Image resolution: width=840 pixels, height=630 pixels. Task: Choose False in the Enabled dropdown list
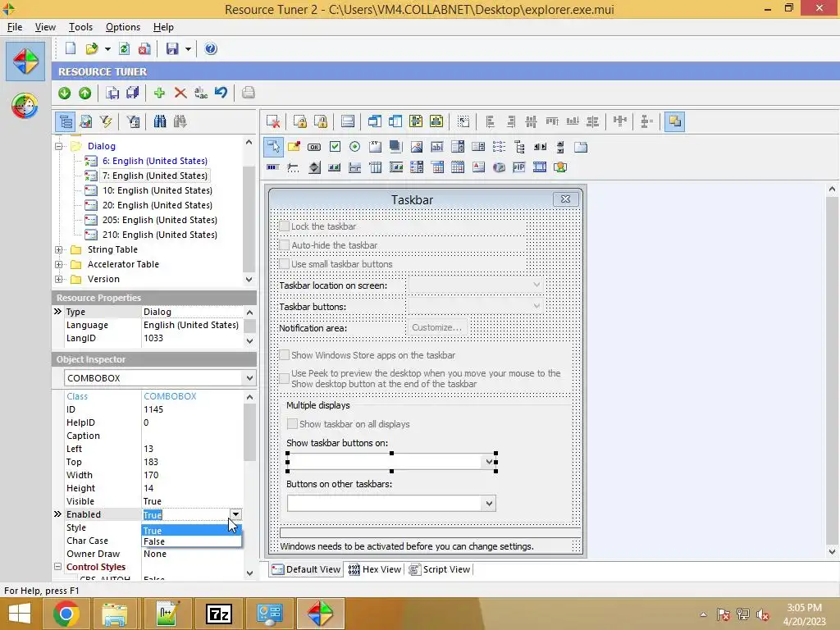click(192, 541)
